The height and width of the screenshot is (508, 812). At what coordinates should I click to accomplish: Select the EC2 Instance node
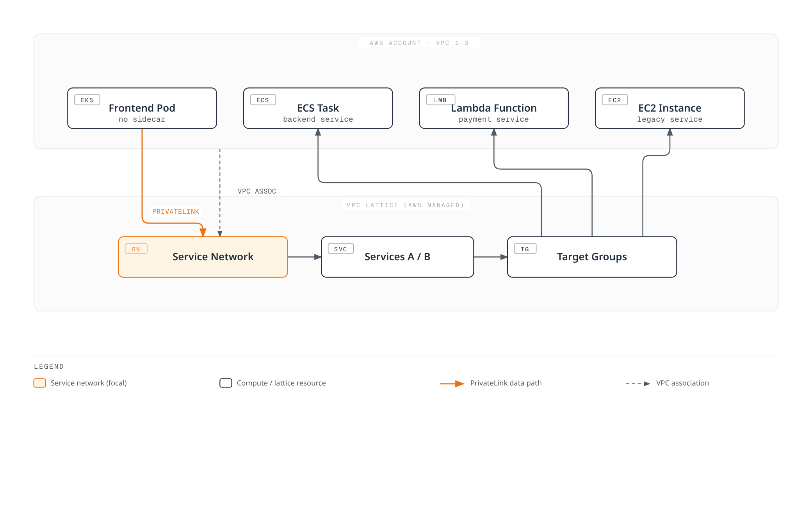pos(670,108)
